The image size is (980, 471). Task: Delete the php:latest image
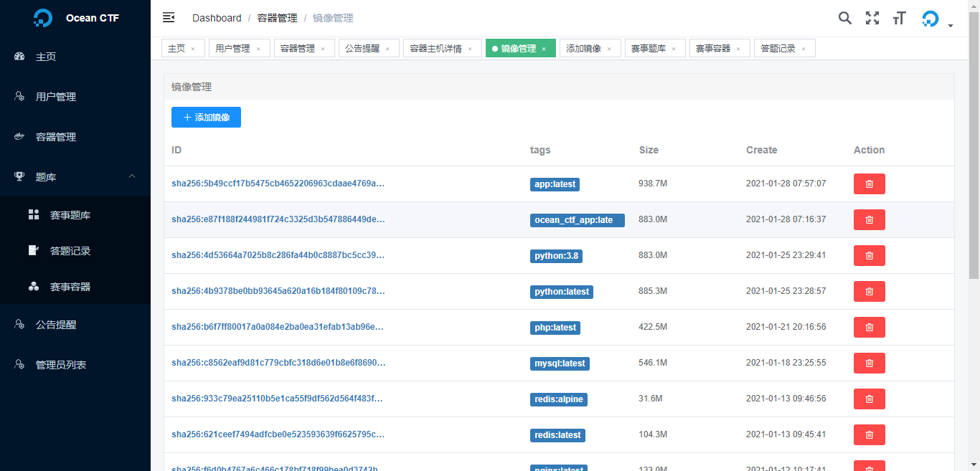pyautogui.click(x=869, y=328)
